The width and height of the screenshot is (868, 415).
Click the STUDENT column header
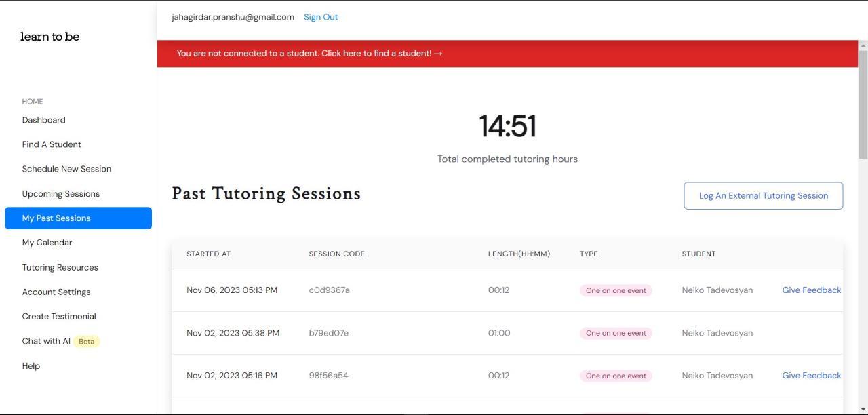click(698, 254)
